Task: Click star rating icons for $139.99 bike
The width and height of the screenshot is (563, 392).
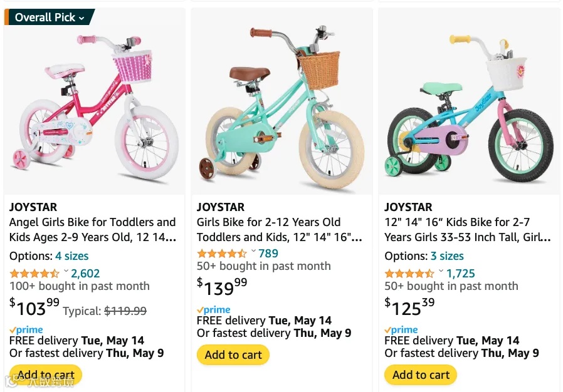Action: click(x=222, y=254)
